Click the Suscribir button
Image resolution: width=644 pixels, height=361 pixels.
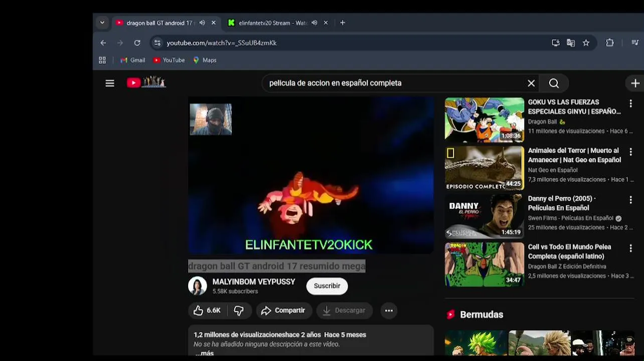click(x=327, y=286)
